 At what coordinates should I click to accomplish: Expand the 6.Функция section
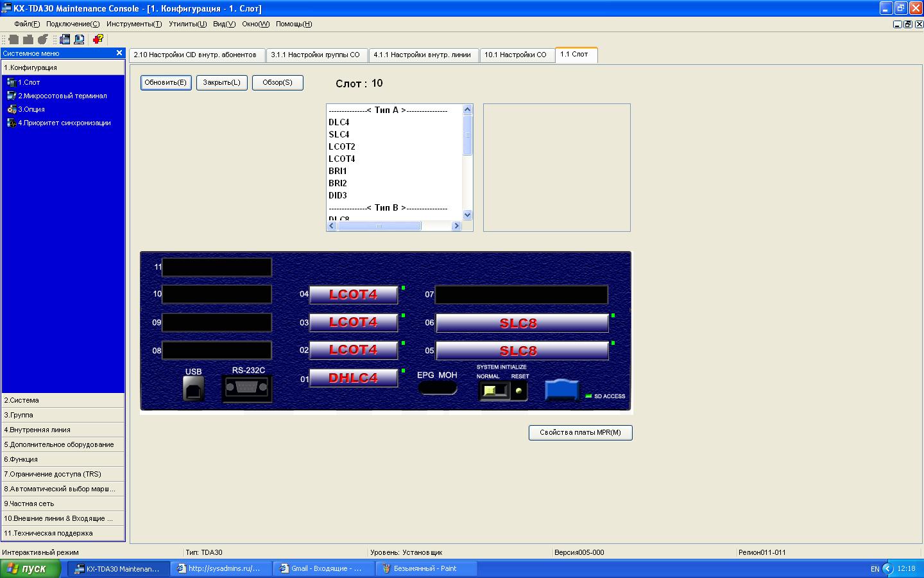tap(63, 459)
